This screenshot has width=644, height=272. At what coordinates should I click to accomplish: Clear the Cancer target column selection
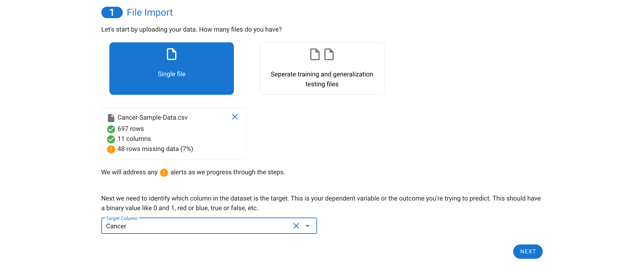[296, 226]
